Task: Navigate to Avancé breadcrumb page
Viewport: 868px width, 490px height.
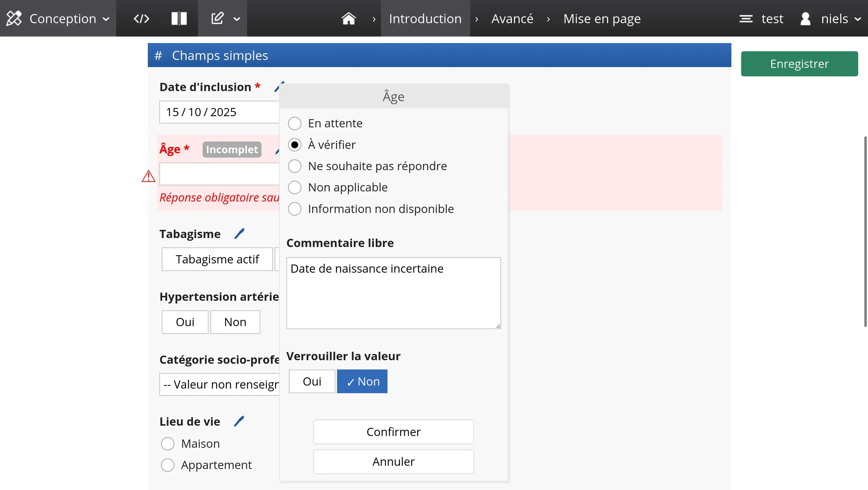Action: [x=512, y=19]
